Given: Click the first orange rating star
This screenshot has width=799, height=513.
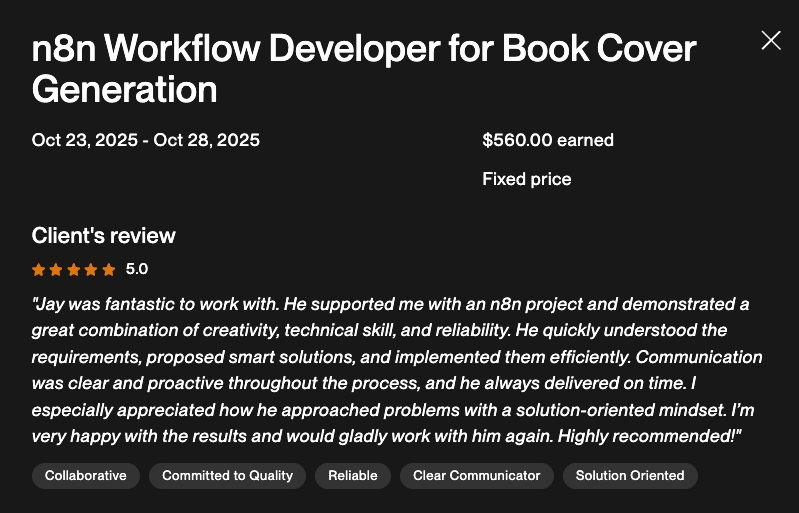Looking at the screenshot, I should (x=38, y=269).
